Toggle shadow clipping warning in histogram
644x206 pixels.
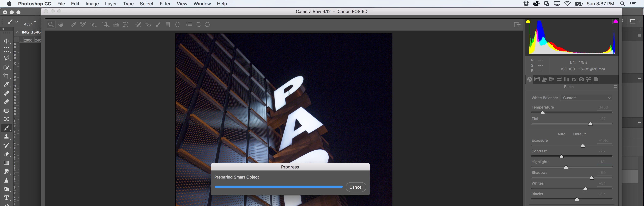[528, 21]
